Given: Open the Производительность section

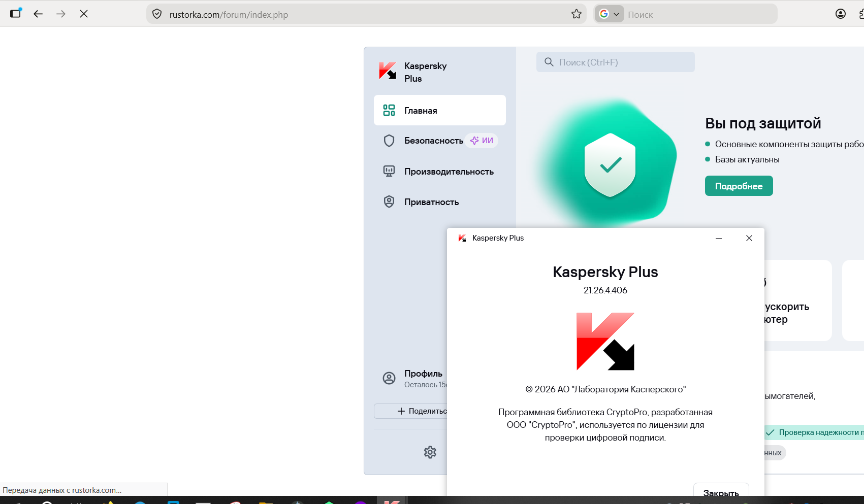Looking at the screenshot, I should [440, 172].
